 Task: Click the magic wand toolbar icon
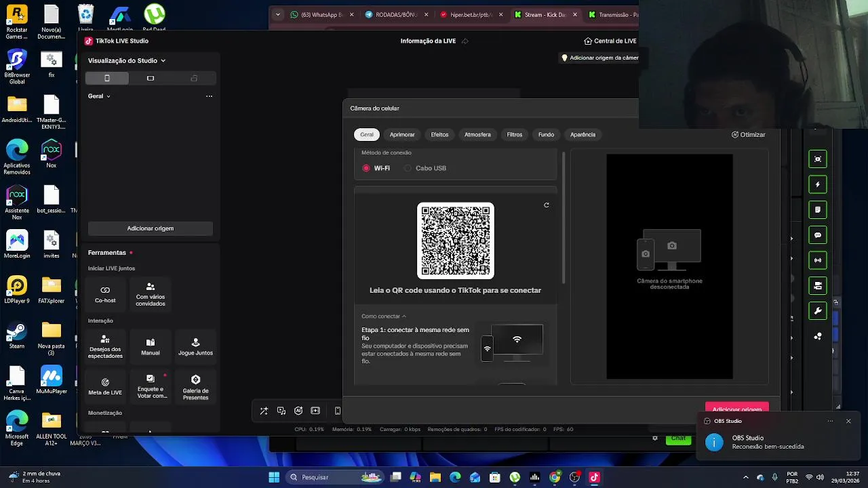point(264,411)
